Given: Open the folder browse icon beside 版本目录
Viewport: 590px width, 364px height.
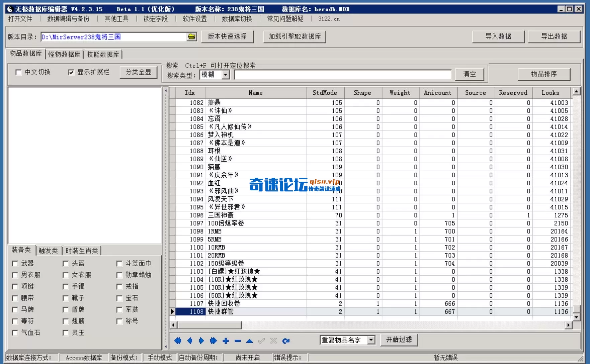Looking at the screenshot, I should 191,37.
